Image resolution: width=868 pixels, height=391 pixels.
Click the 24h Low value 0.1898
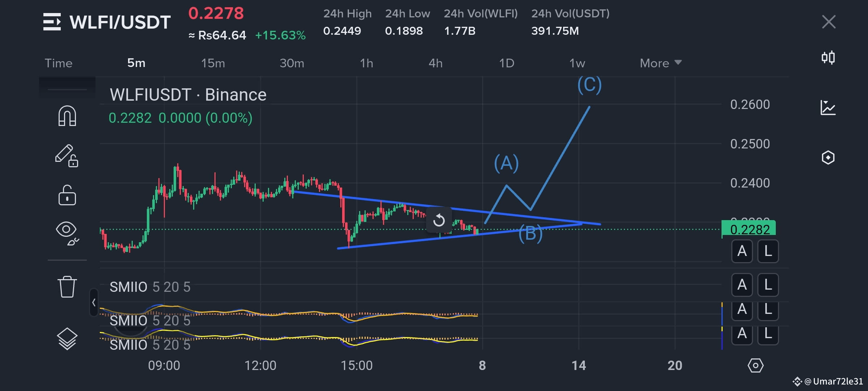404,31
